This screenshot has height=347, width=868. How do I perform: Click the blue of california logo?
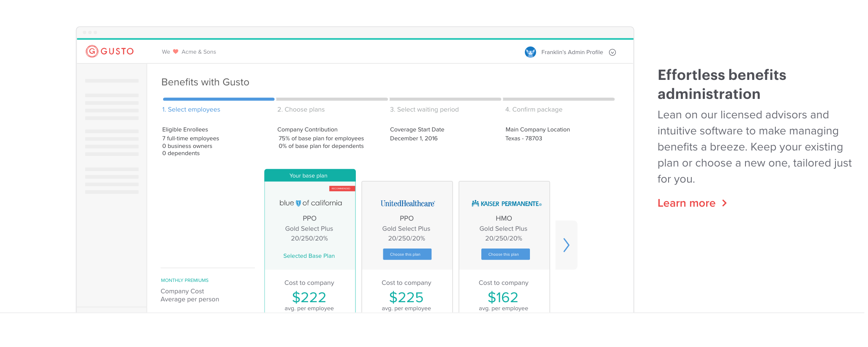click(x=311, y=203)
